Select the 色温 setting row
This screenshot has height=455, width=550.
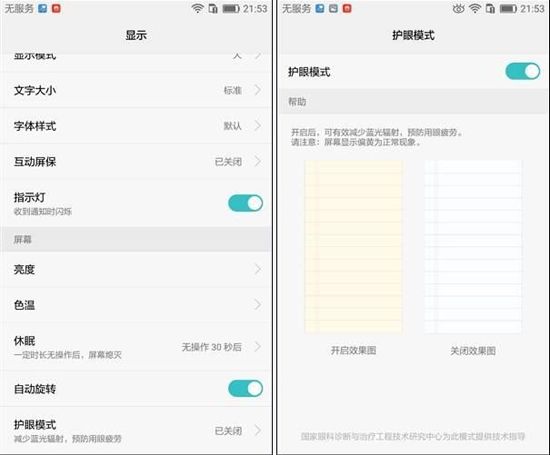point(136,305)
